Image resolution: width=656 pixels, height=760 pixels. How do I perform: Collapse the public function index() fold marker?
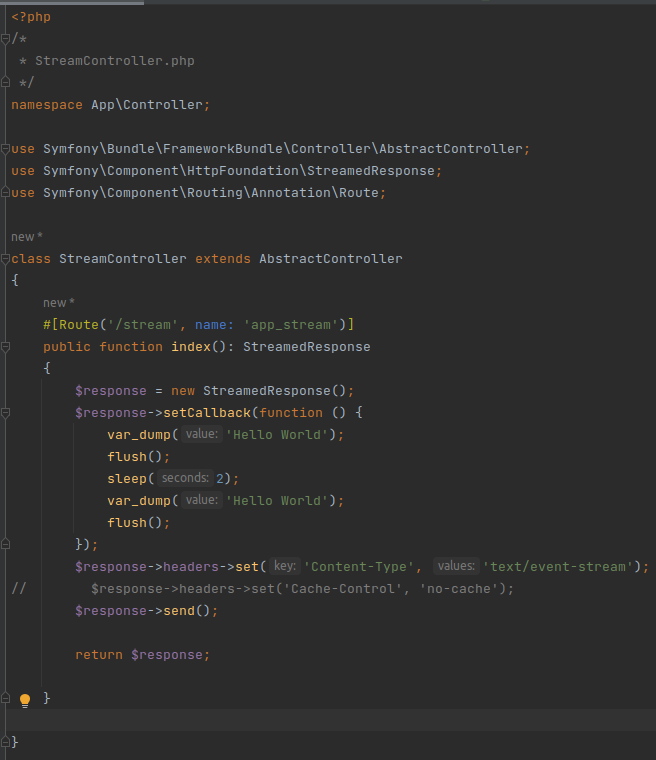[x=5, y=347]
